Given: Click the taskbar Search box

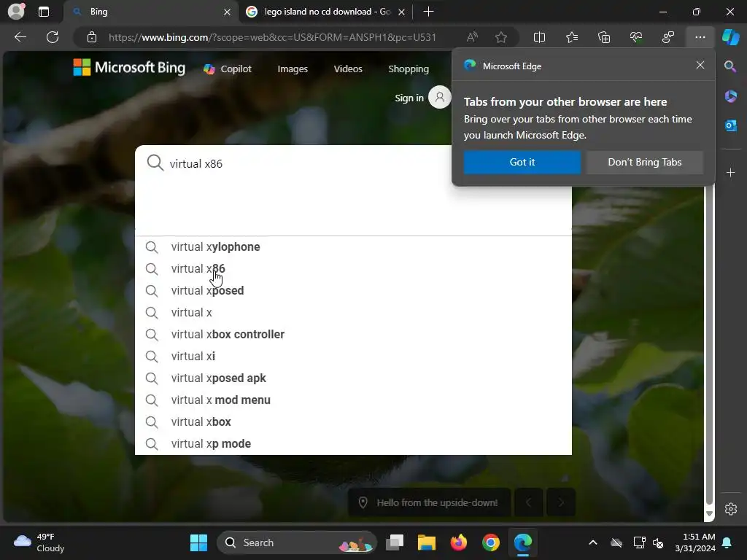Looking at the screenshot, I should click(x=296, y=542).
